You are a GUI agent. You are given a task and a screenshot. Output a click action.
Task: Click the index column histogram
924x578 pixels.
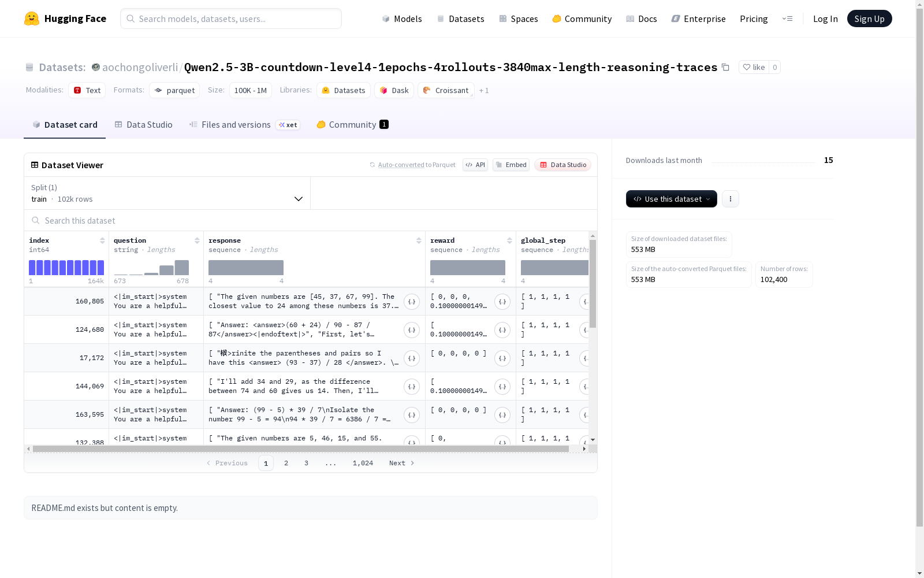pos(66,268)
